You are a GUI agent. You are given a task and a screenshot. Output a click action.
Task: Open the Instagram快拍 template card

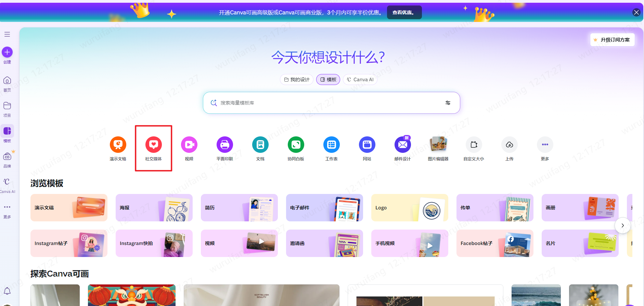154,243
